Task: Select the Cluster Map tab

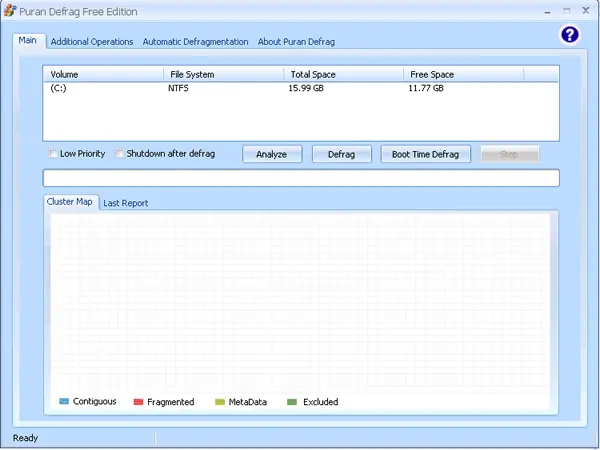Action: coord(70,202)
